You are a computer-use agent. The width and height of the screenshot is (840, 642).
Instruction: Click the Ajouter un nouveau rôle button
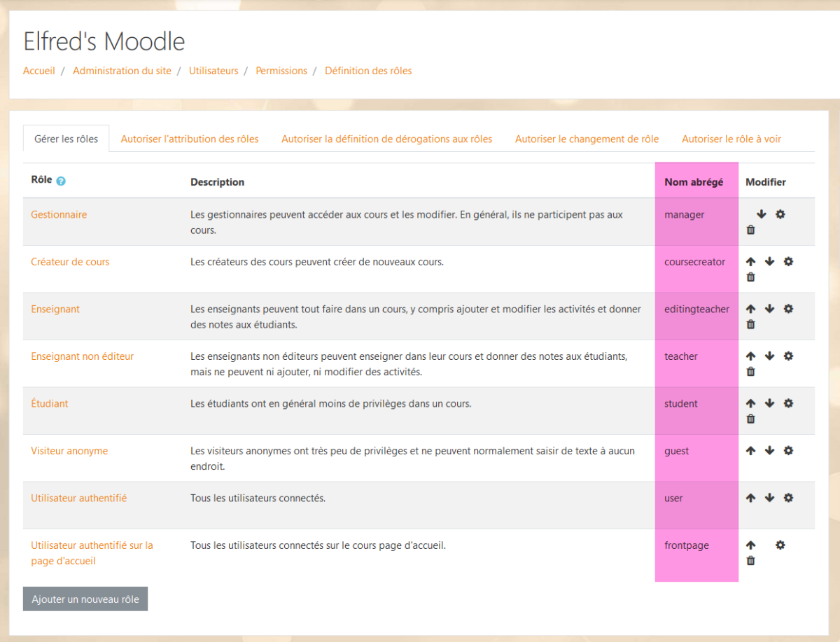(x=85, y=599)
